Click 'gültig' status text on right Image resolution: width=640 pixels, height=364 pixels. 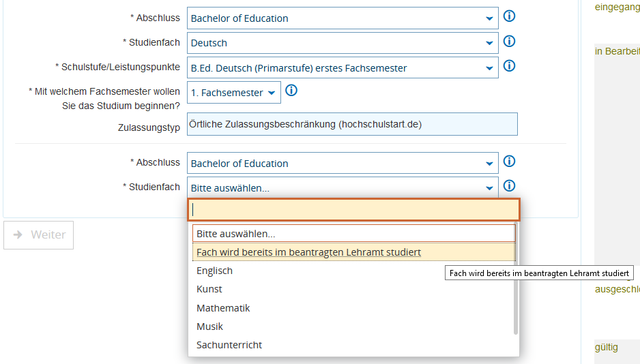pos(606,347)
